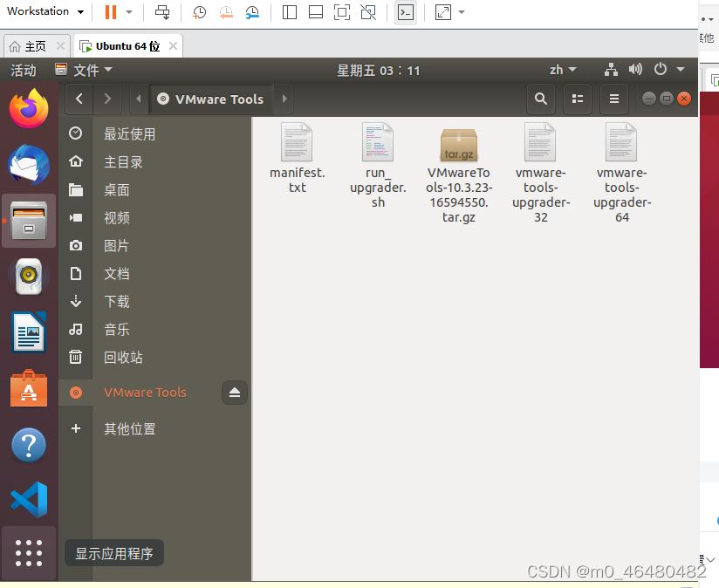Open the Files app in the dock

click(x=29, y=221)
